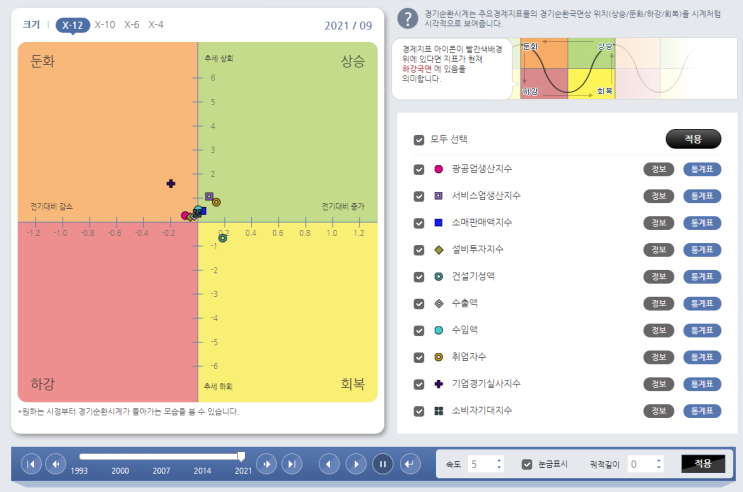
Task: Click the pink circle marker on chart
Action: tap(185, 216)
